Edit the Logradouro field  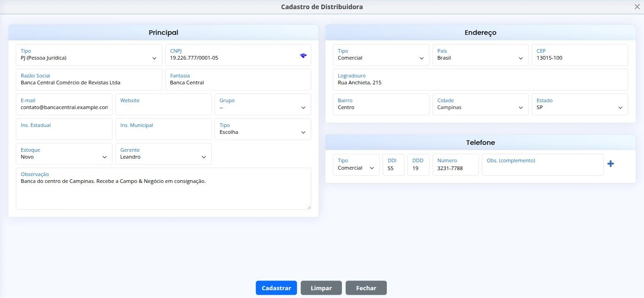point(480,80)
